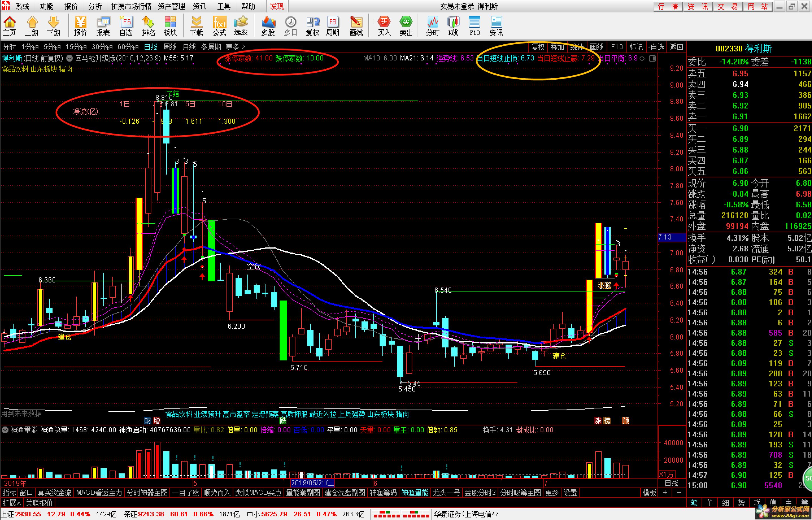Viewport: 812px width, 520px height.
Task: Click the 复权 icon in main toolbar
Action: 313,26
